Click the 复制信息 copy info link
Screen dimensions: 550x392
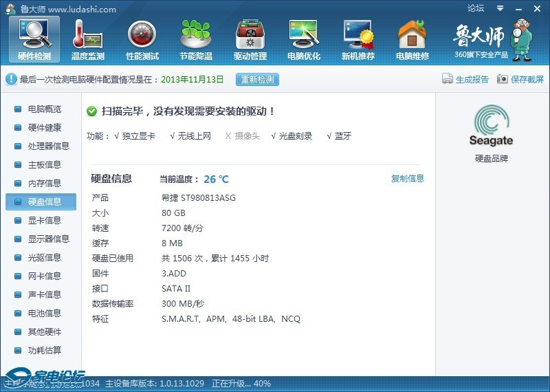coord(408,179)
